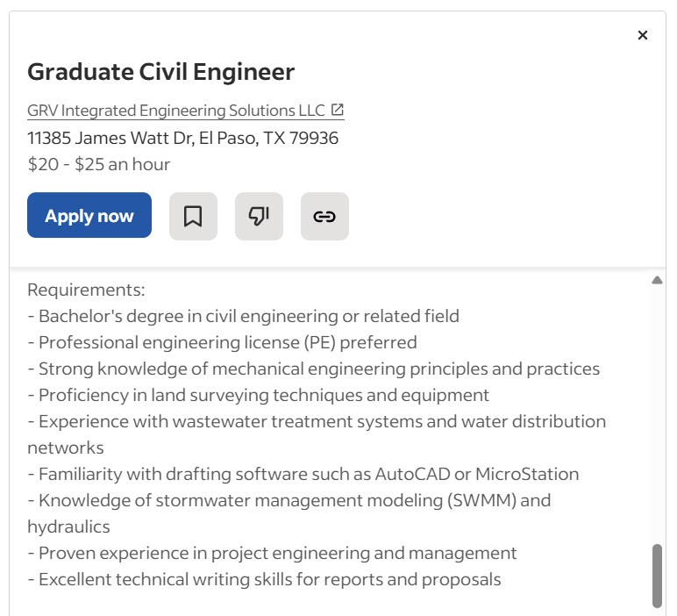This screenshot has width=677, height=616.
Task: Click the 11385 James Watt Dr address
Action: point(182,138)
